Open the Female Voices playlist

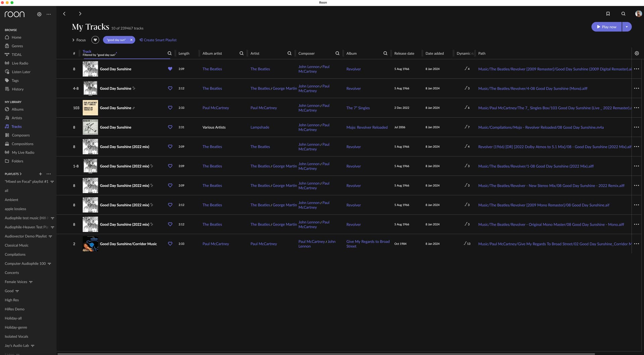(16, 282)
